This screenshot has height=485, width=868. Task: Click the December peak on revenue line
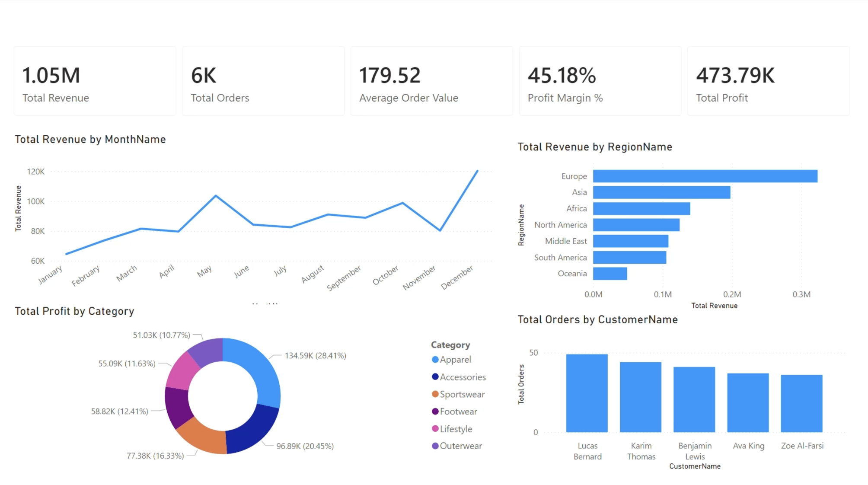(477, 171)
